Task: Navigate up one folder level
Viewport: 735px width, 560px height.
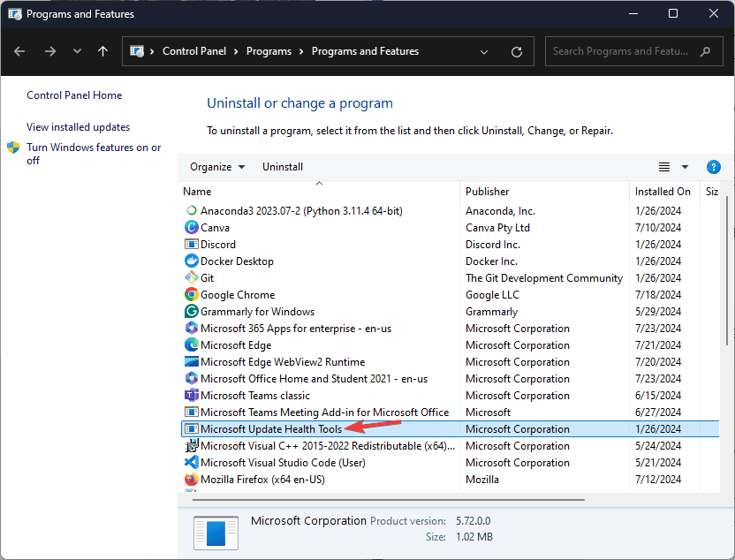Action: (102, 51)
